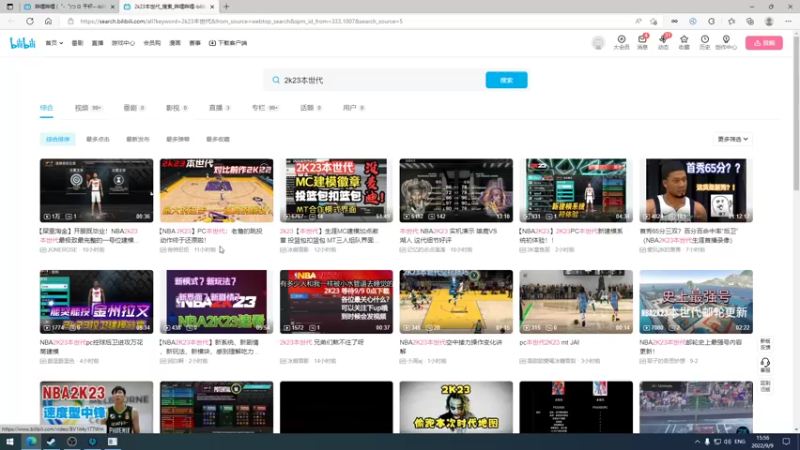Select the 综合排序 sort option
The width and height of the screenshot is (800, 450).
click(58, 139)
